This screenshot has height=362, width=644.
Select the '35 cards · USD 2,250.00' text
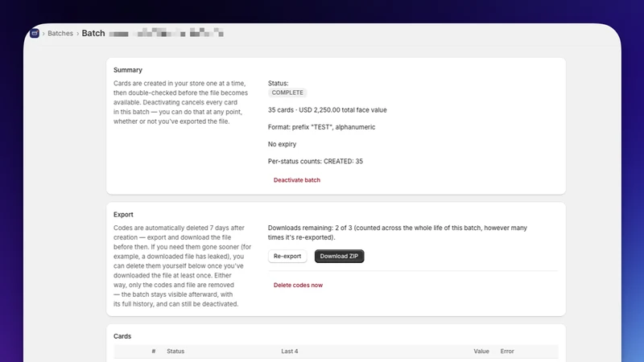[x=304, y=110]
